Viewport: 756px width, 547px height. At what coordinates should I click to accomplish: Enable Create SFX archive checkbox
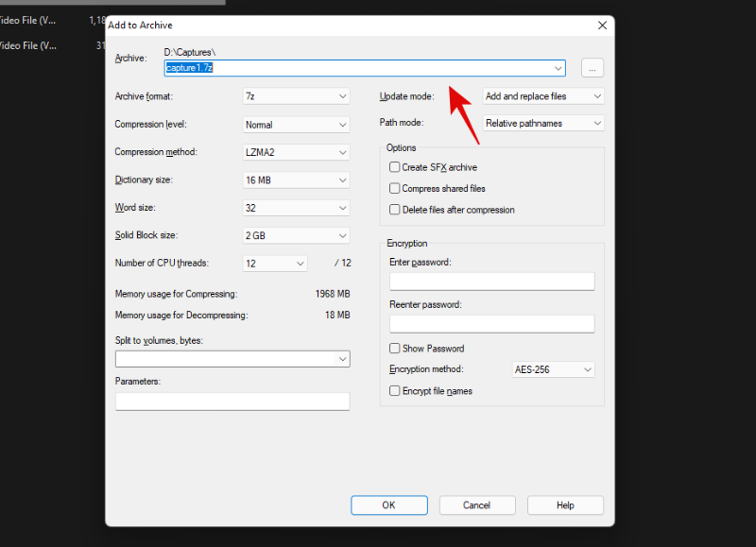coord(395,167)
